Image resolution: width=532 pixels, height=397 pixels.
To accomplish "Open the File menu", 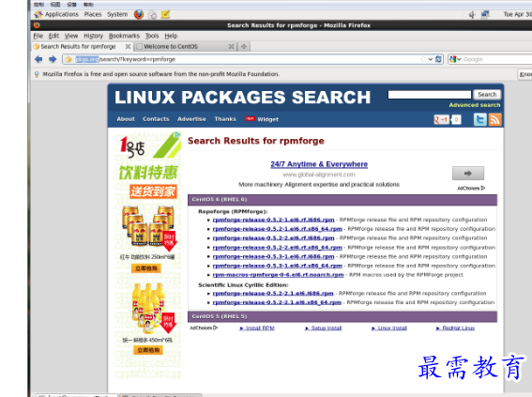I will pyautogui.click(x=38, y=36).
